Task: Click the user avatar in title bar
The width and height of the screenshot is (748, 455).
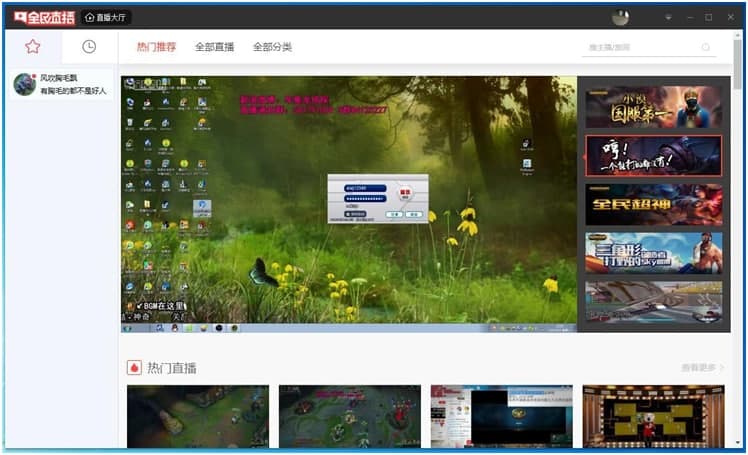Action: pyautogui.click(x=620, y=18)
